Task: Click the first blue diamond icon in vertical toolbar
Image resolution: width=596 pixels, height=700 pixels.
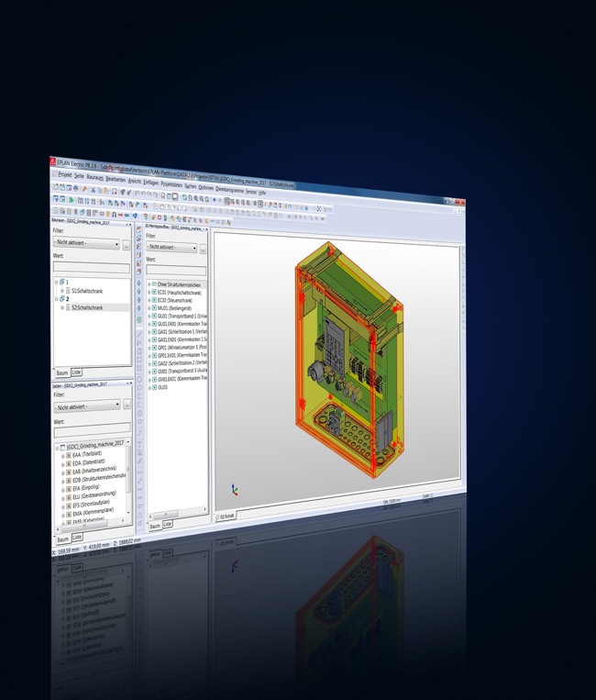Action: (x=138, y=283)
